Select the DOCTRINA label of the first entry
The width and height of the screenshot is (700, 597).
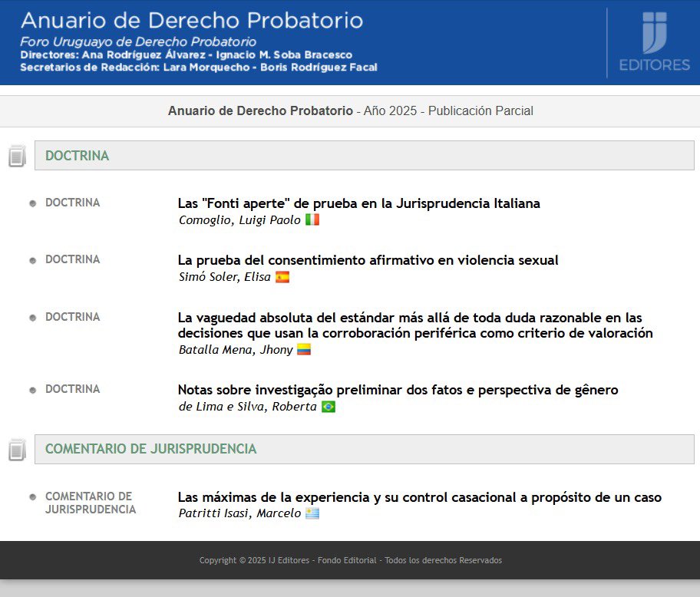click(x=72, y=203)
